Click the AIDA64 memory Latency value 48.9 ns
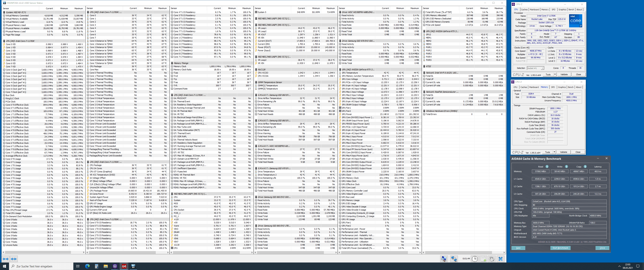Screen dimensions: 644x270 [598, 172]
